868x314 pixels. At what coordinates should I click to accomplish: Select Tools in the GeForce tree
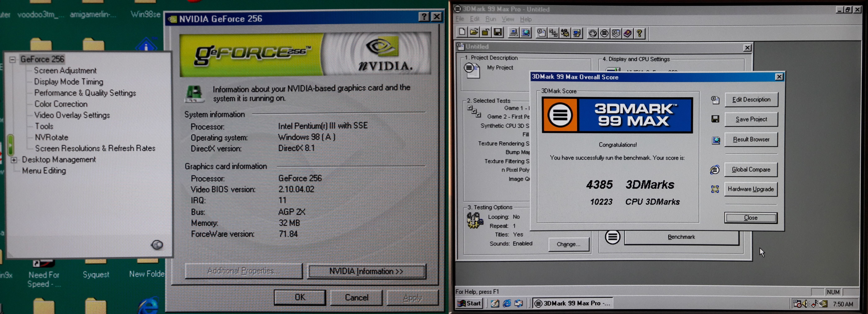(x=44, y=126)
